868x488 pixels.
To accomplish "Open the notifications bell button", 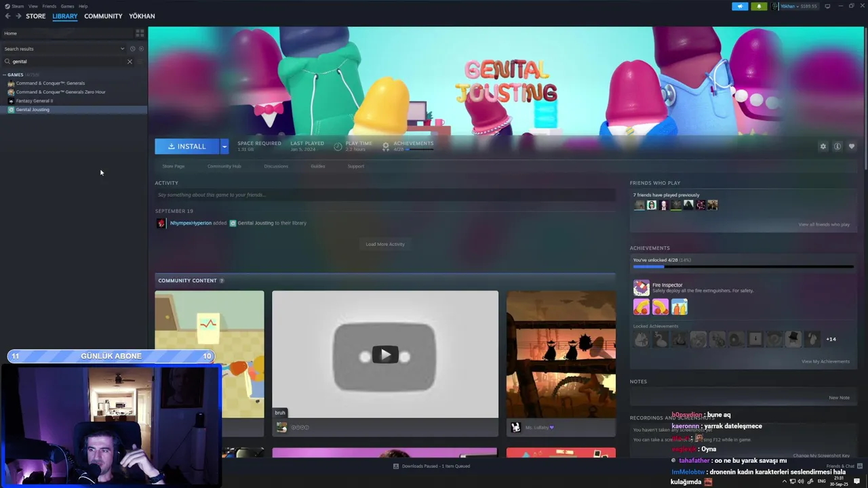I will (x=759, y=6).
